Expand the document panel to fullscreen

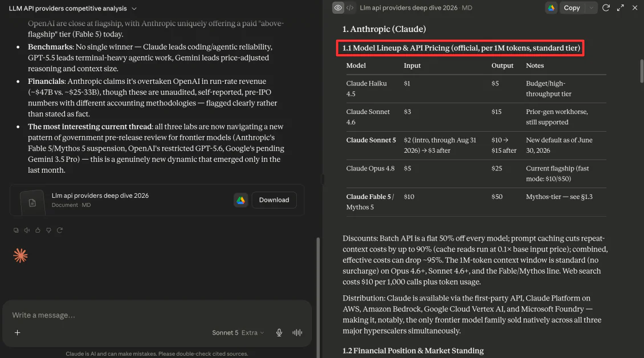[x=620, y=8]
